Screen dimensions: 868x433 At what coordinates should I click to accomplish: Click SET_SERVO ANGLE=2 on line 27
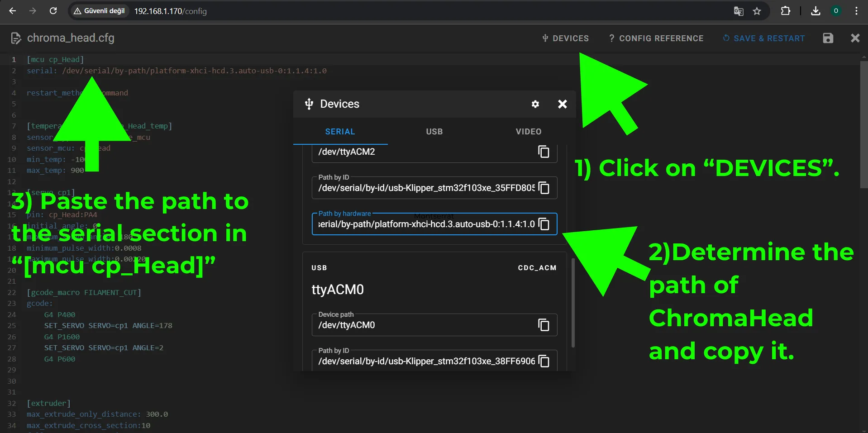104,348
